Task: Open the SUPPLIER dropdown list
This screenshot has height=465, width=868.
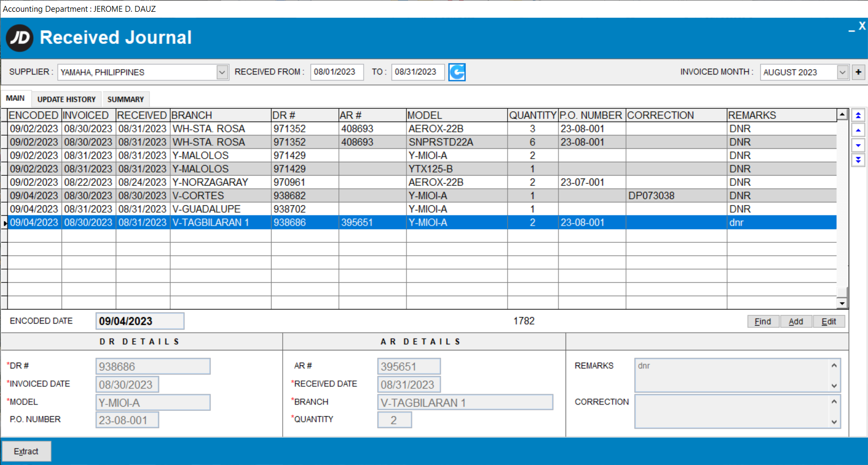Action: click(222, 72)
